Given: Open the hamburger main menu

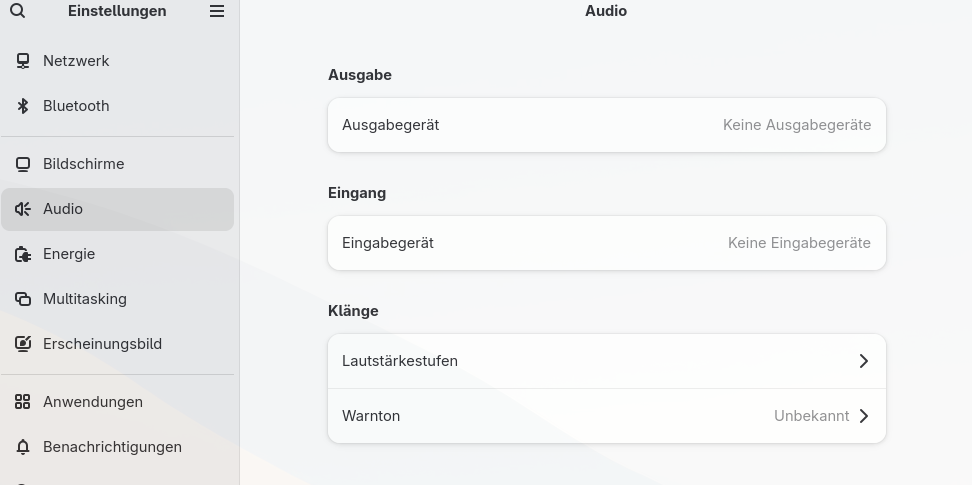Looking at the screenshot, I should (x=217, y=11).
